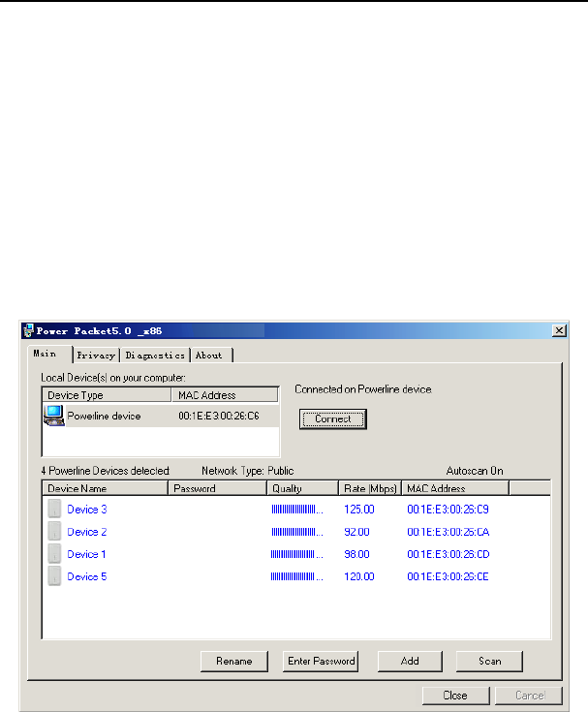Select the Device 5 row name
Viewport: 588px width, 712px height.
(87, 576)
